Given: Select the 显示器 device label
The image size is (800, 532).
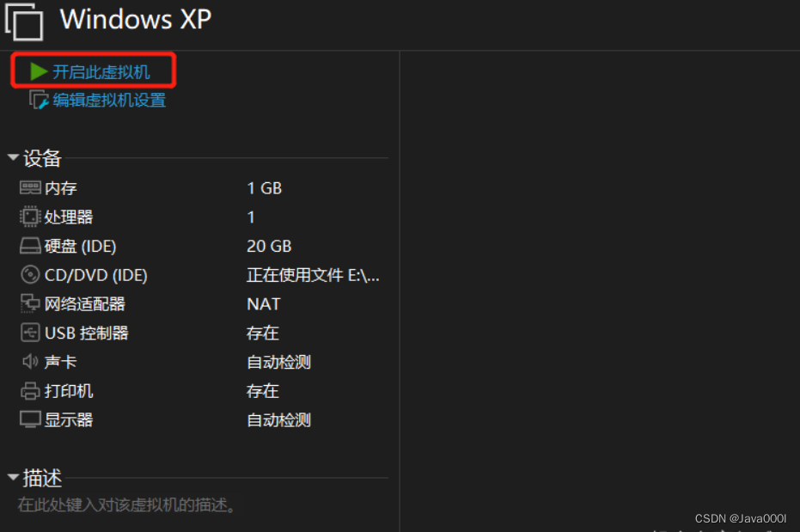Looking at the screenshot, I should point(69,419).
